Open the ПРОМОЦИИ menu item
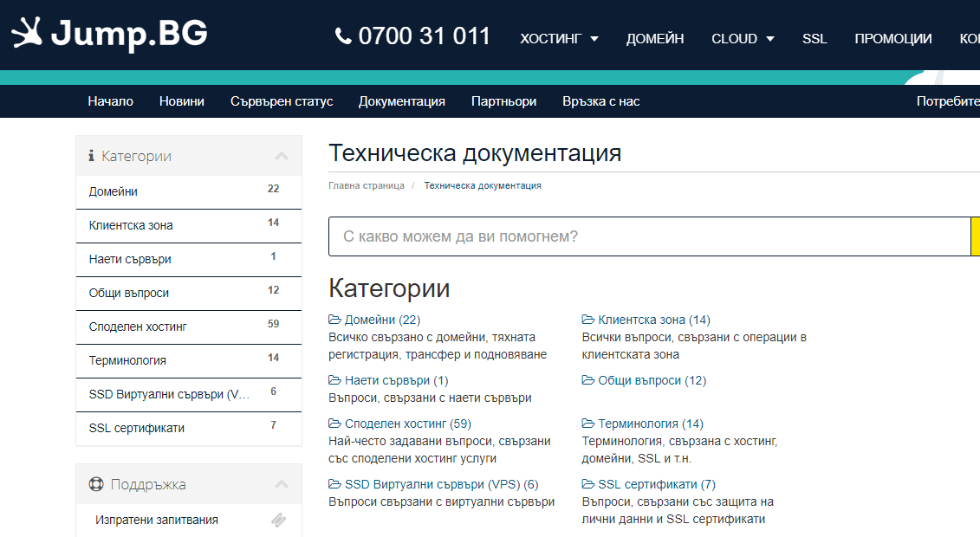980x537 pixels. coord(893,39)
